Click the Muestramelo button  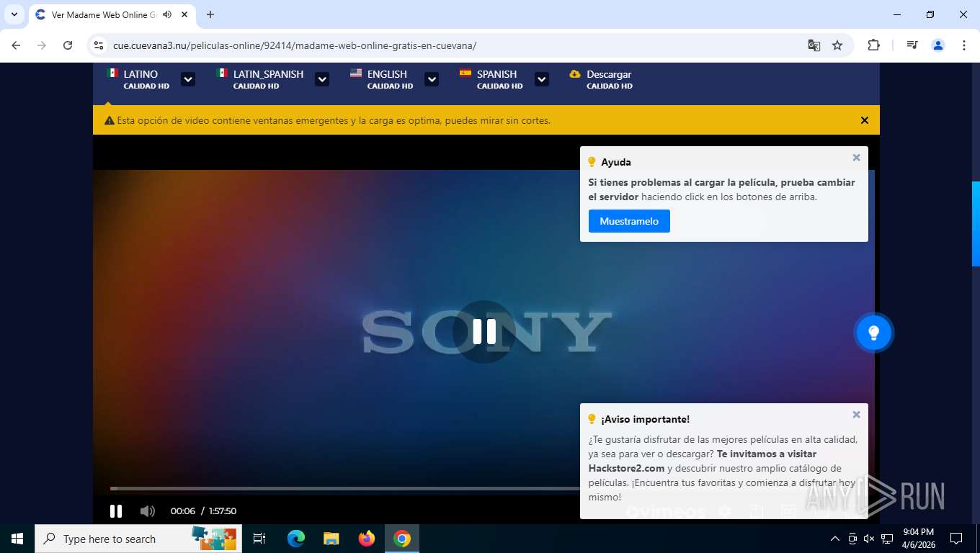point(629,221)
